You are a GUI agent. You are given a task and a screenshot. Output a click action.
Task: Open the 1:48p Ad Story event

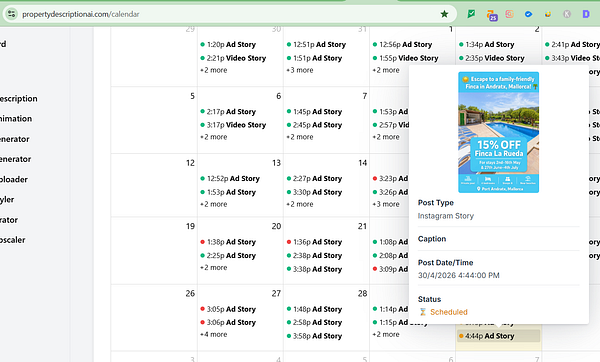click(x=314, y=309)
